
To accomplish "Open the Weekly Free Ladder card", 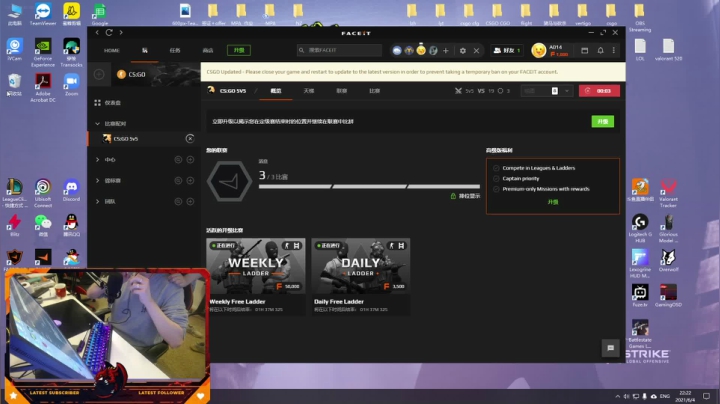I will (256, 276).
